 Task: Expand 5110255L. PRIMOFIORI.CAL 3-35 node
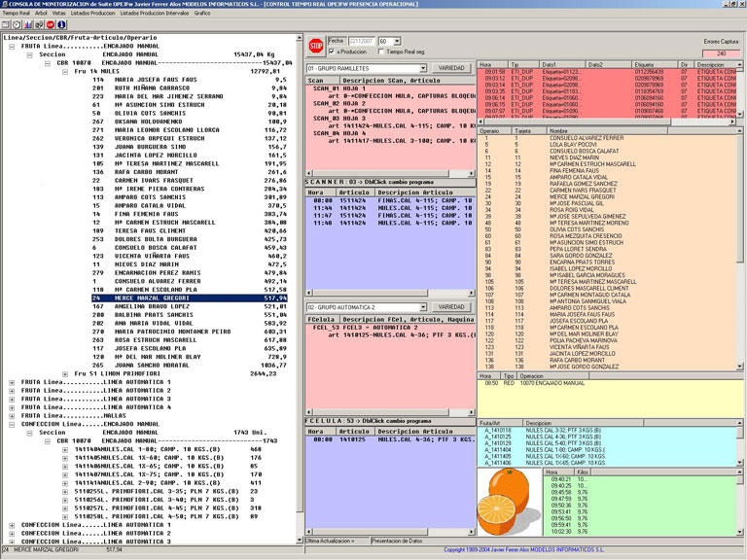(x=65, y=491)
